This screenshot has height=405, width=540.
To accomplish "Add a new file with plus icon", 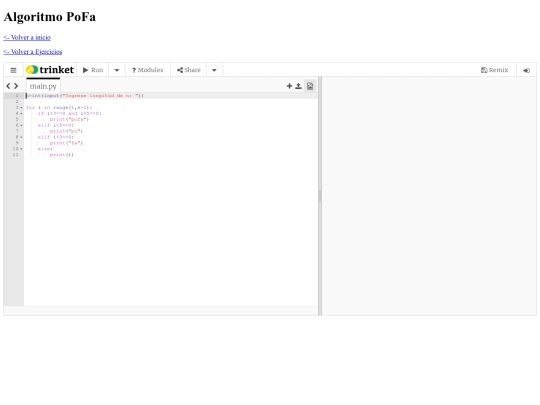I will (x=289, y=86).
